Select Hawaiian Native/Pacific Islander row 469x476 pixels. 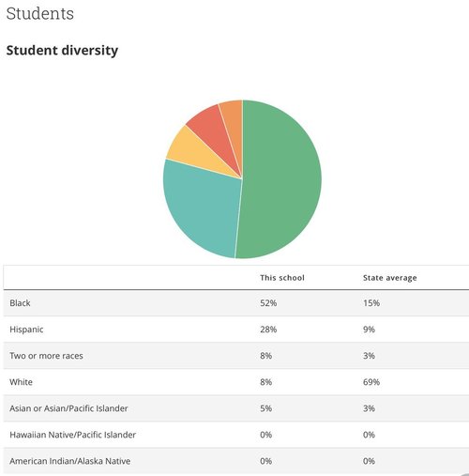click(236, 435)
